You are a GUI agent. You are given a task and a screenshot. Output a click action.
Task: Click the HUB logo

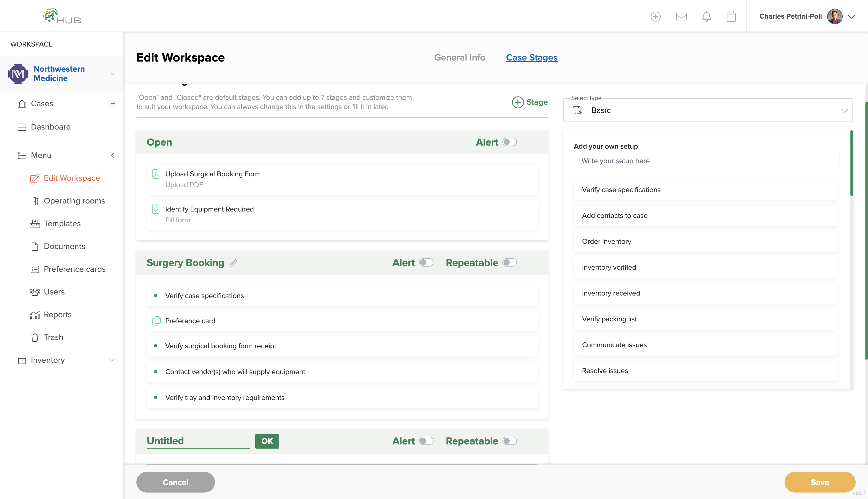click(62, 16)
